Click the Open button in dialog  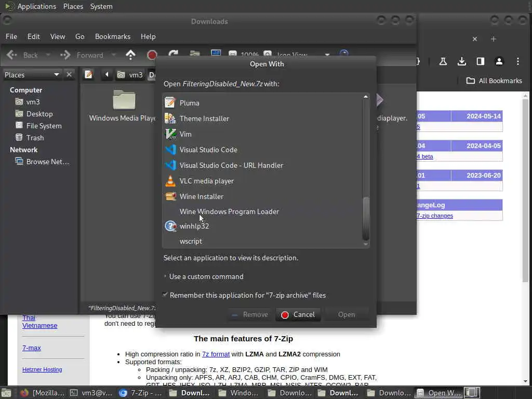click(x=347, y=314)
